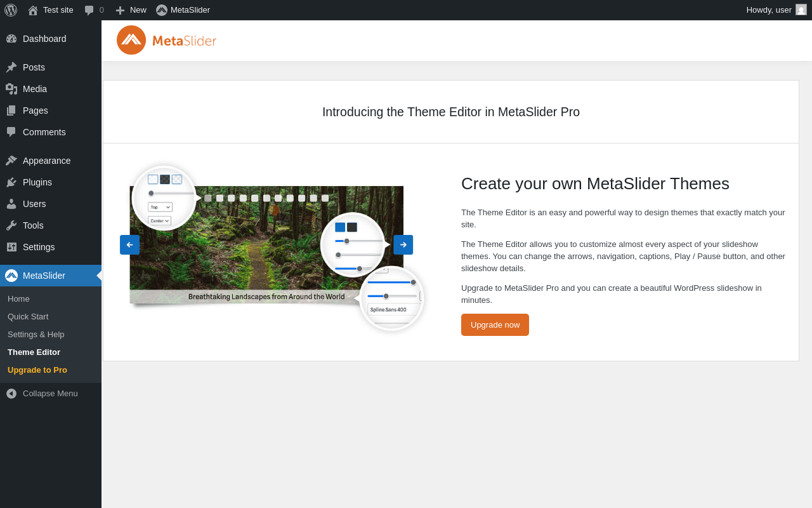The height and width of the screenshot is (508, 812).
Task: Open the Plugins menu
Action: pos(51,182)
